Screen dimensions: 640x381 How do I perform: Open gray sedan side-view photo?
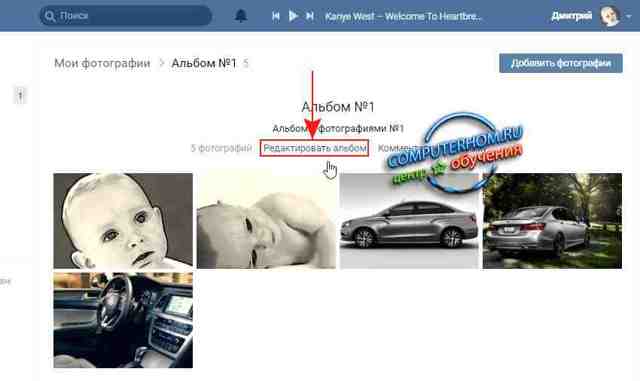pyautogui.click(x=409, y=221)
